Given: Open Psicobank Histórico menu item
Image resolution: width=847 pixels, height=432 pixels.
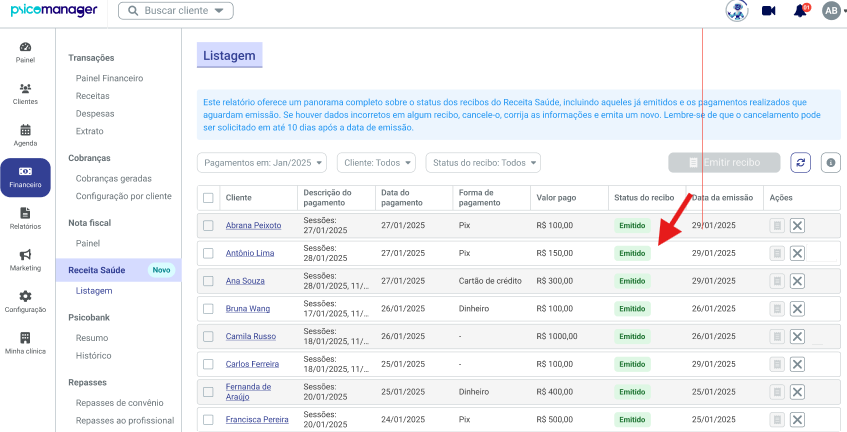Looking at the screenshot, I should (93, 355).
